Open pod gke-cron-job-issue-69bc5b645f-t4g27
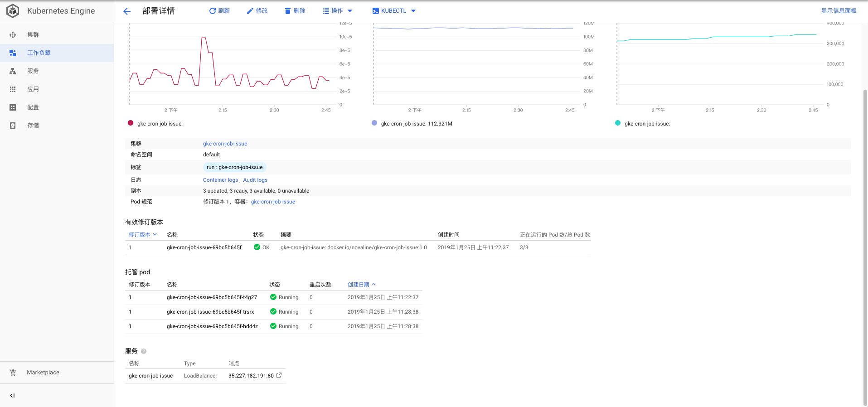Image resolution: width=868 pixels, height=407 pixels. pyautogui.click(x=212, y=297)
